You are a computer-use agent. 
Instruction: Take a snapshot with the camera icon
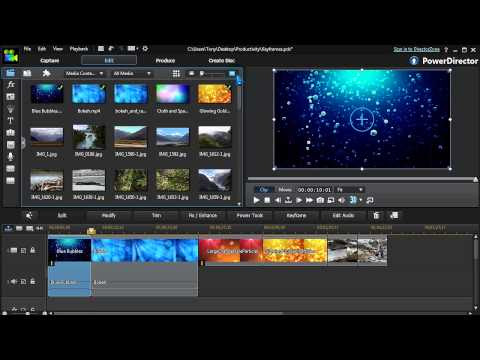(x=320, y=200)
